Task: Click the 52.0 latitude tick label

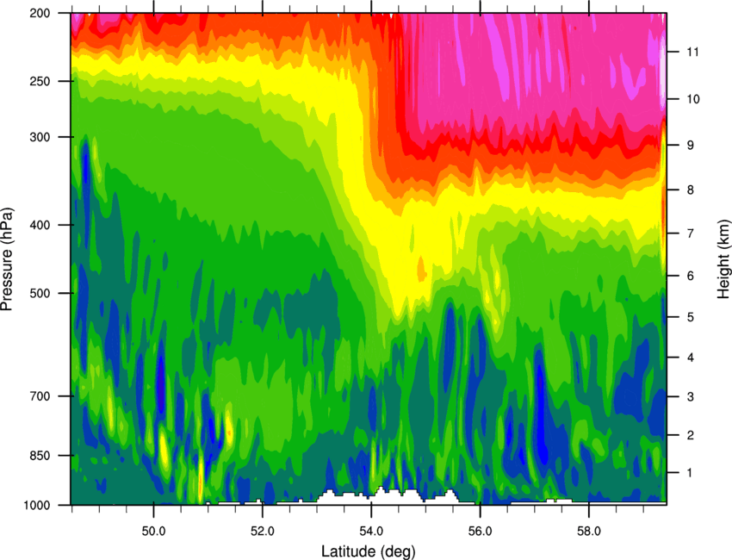Action: pos(263,532)
